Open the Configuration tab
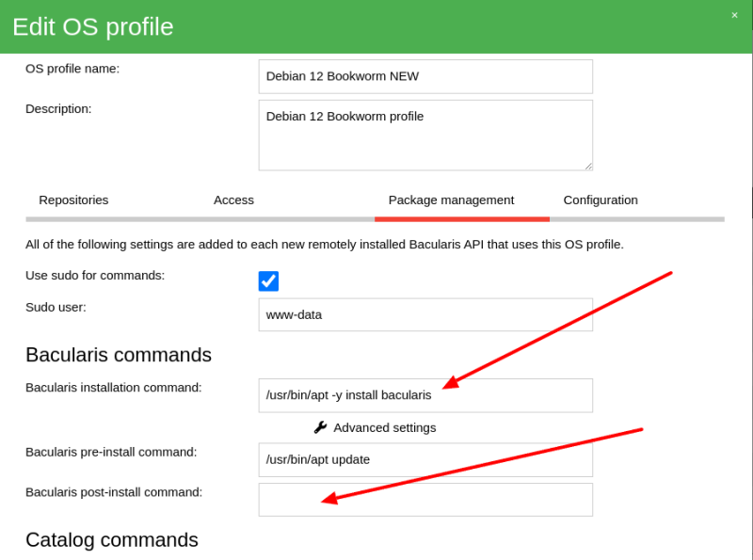Viewport: 753px width, 560px height. pos(601,200)
